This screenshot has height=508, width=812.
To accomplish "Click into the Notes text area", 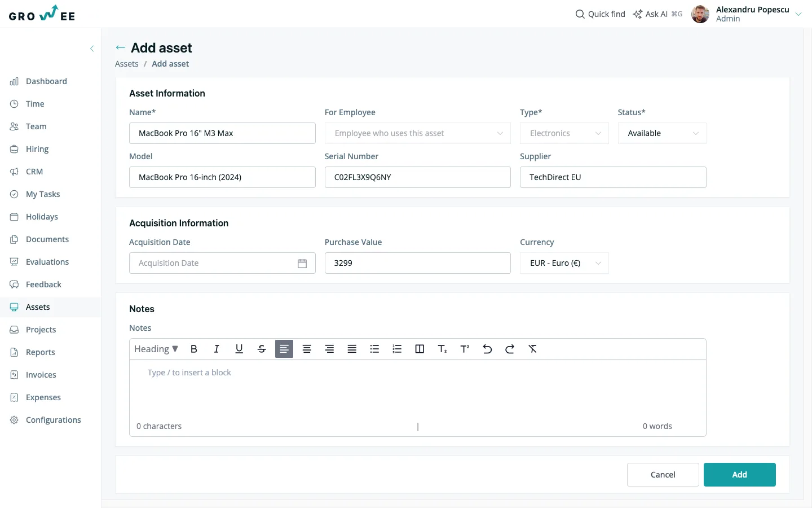I will tap(418, 389).
